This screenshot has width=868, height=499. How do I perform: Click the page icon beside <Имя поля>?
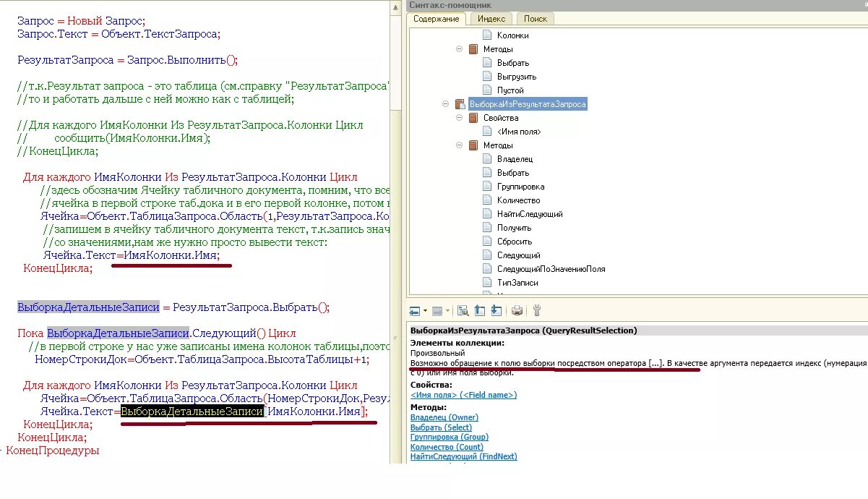pos(487,131)
